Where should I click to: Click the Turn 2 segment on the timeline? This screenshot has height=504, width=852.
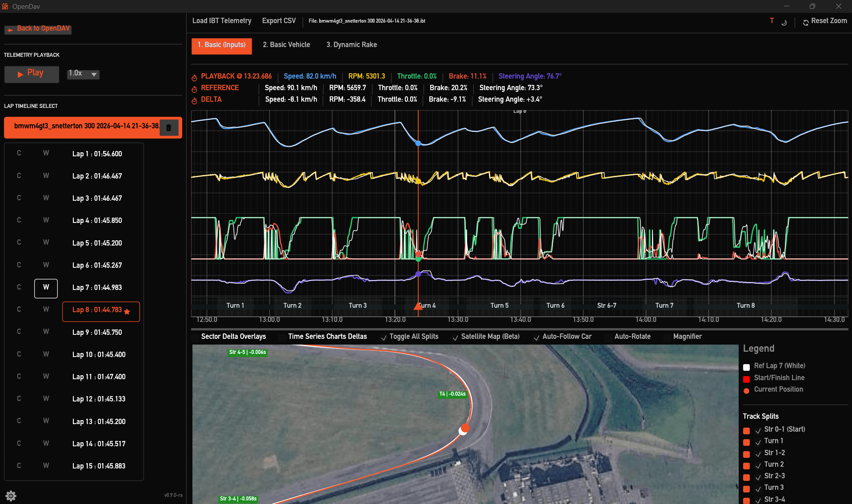coord(292,306)
